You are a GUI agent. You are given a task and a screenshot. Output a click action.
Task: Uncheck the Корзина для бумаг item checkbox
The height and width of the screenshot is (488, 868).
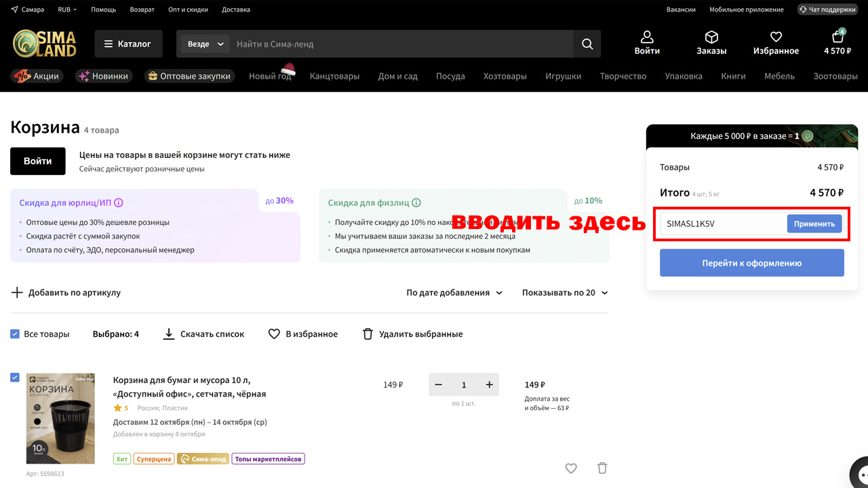pyautogui.click(x=15, y=378)
